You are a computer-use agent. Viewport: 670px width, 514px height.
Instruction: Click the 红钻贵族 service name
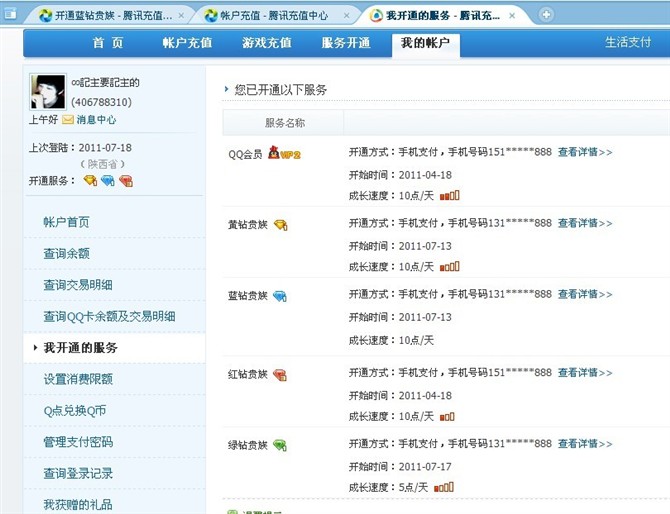point(248,375)
